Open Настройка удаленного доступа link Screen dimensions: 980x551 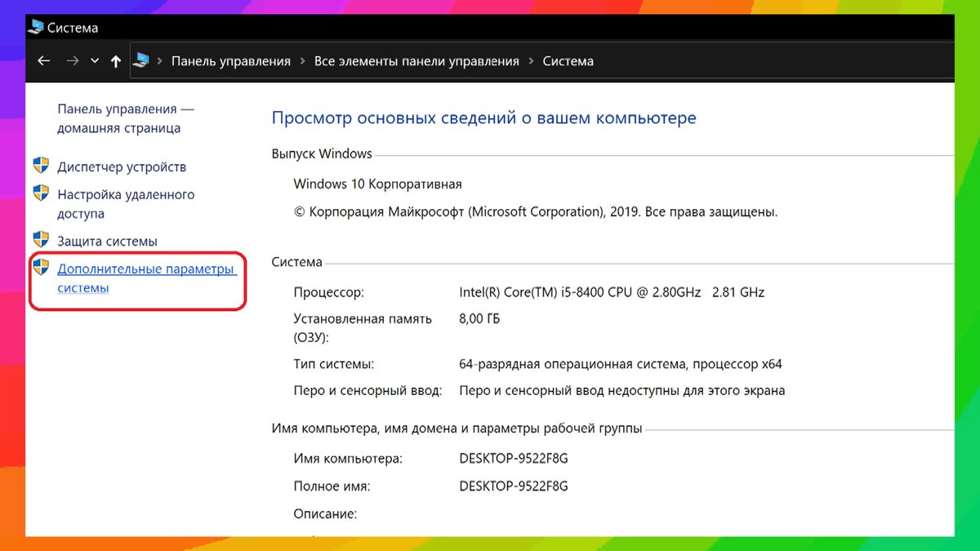[126, 204]
